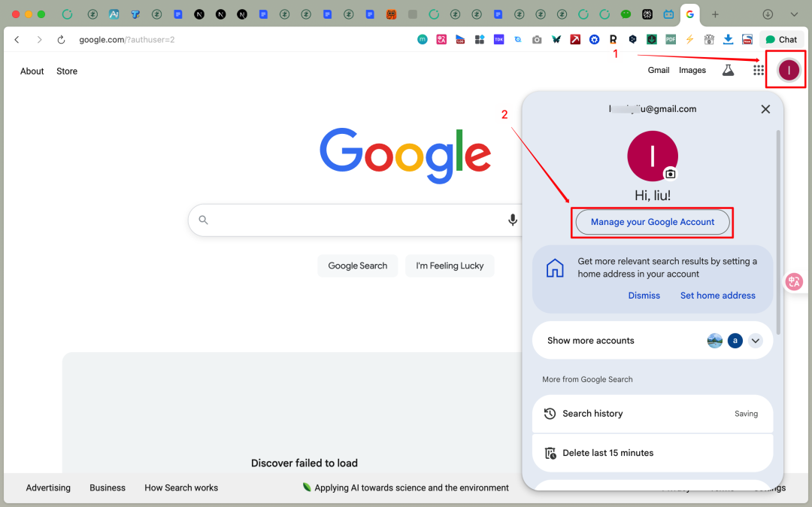Select the blue 'a' account avatar
The height and width of the screenshot is (507, 812).
735,341
